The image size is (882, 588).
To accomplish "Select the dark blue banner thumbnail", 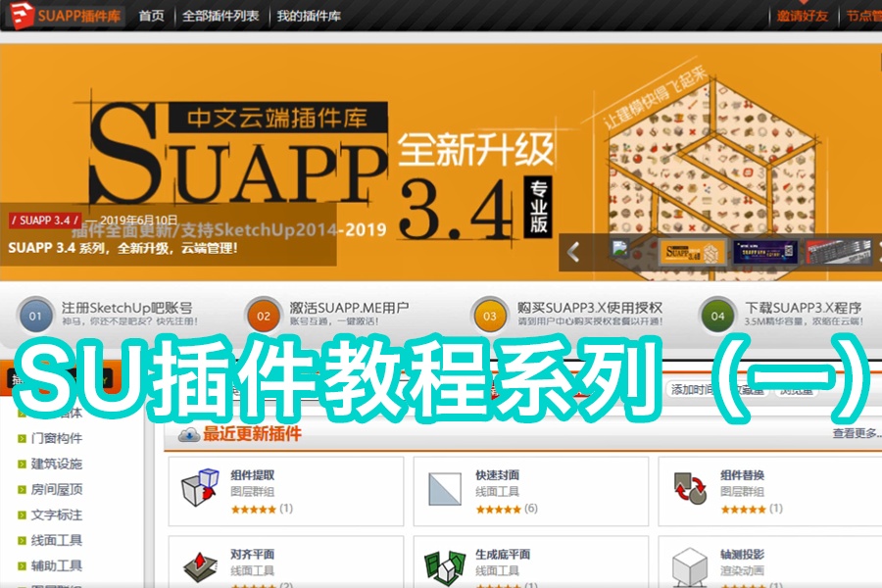I will pos(765,252).
